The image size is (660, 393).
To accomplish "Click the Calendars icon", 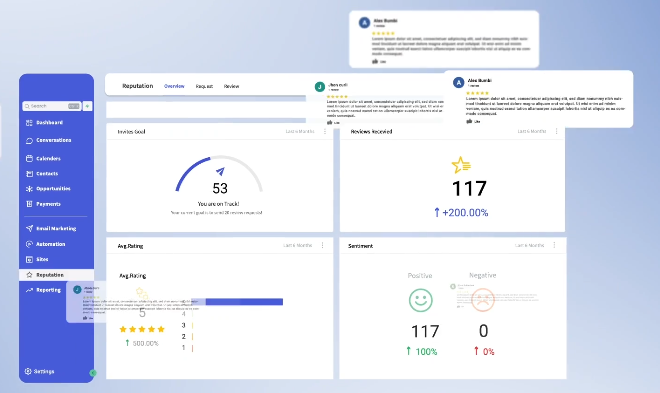I will point(29,159).
